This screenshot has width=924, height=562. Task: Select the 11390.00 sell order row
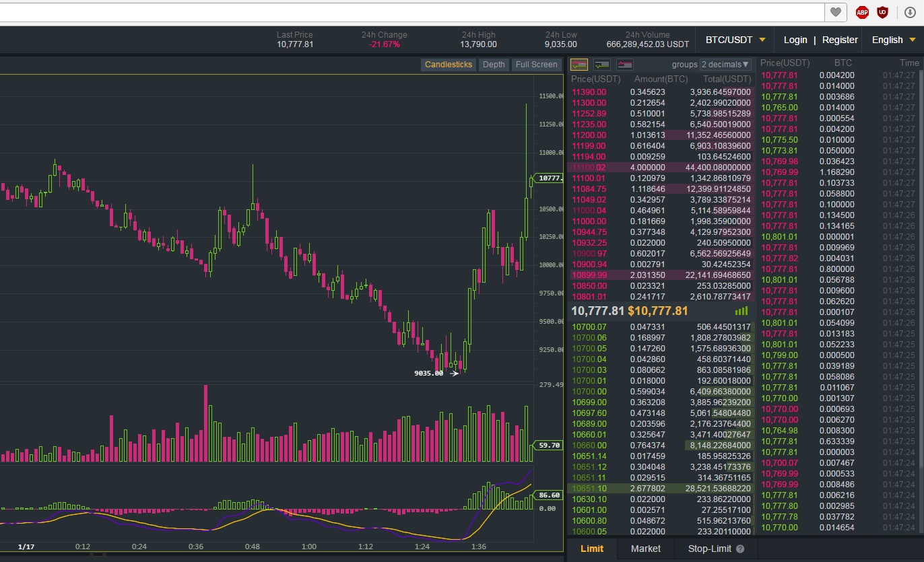click(x=661, y=92)
